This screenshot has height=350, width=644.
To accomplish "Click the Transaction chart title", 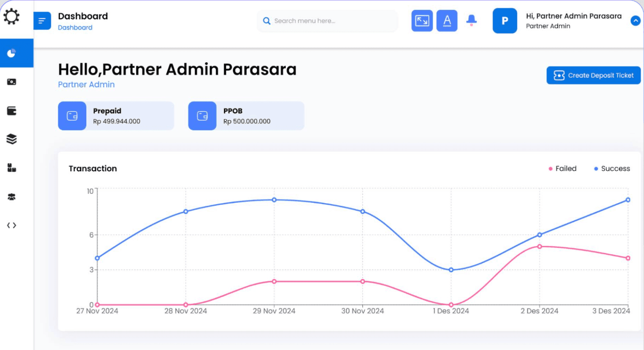I will click(93, 168).
